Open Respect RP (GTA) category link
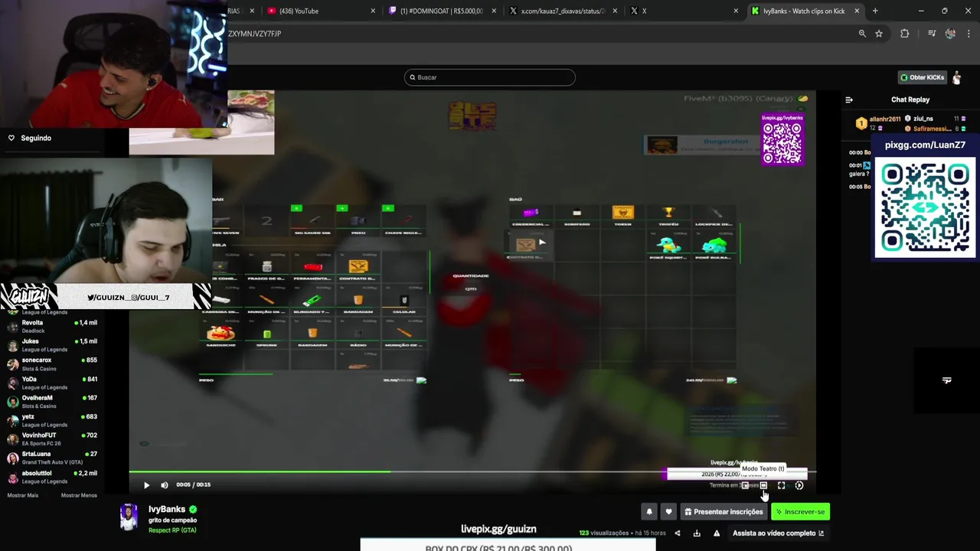The image size is (980, 551). point(172,530)
